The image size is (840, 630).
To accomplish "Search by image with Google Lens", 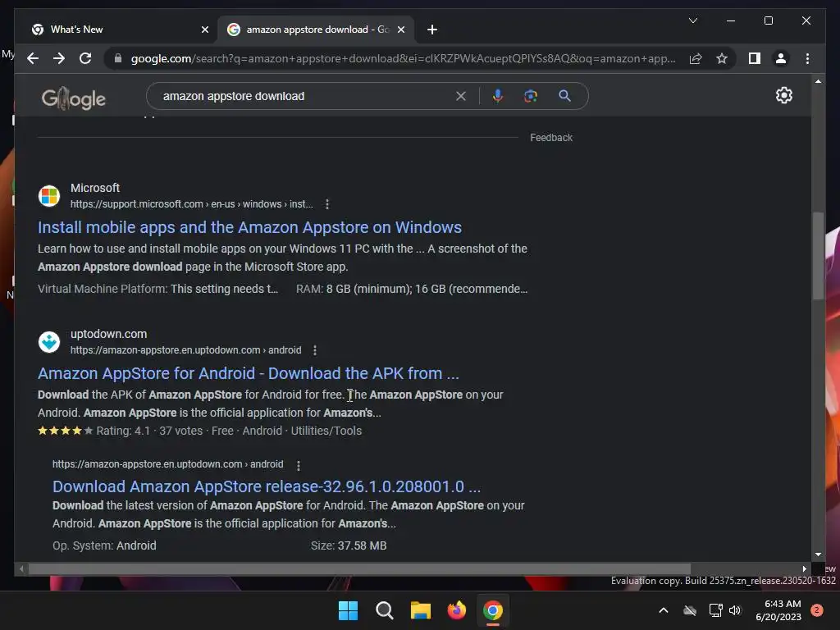I will pos(531,96).
